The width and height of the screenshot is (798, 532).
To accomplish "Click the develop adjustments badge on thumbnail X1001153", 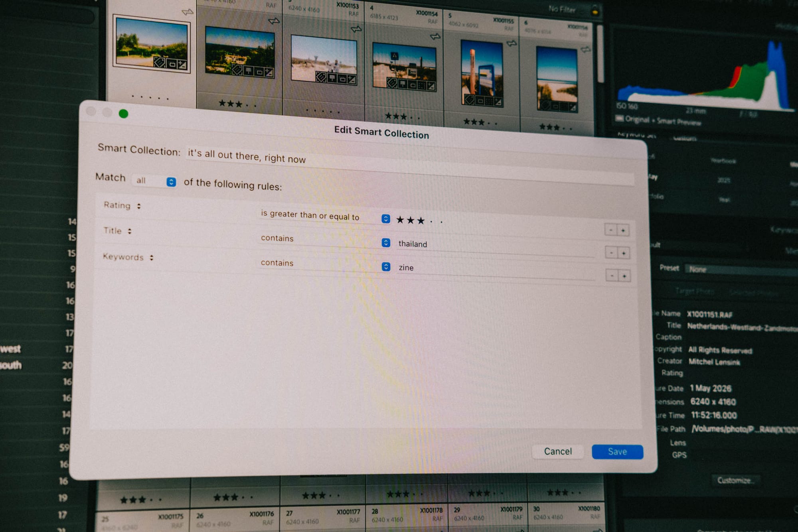I will 352,80.
